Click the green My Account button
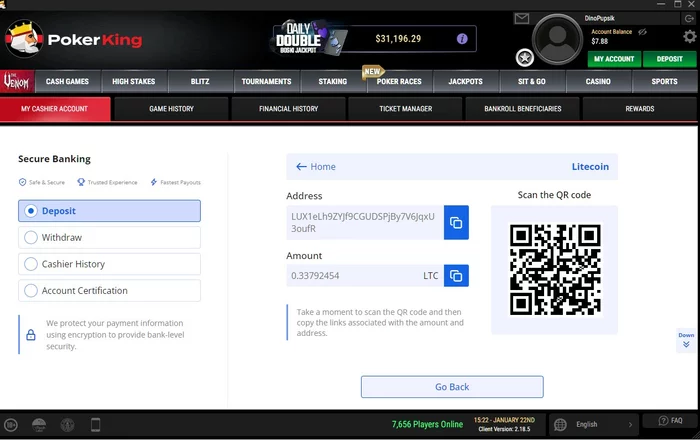The image size is (700, 440). point(614,59)
